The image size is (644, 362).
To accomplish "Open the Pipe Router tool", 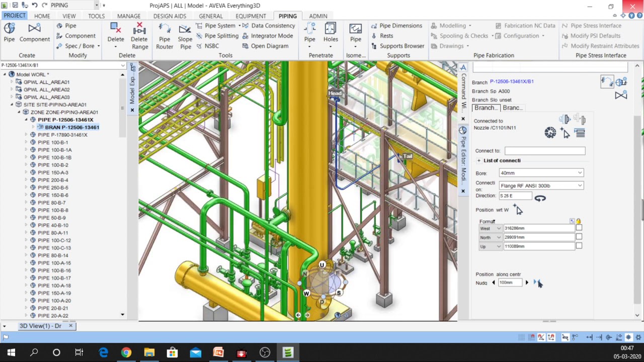I will coord(165,37).
